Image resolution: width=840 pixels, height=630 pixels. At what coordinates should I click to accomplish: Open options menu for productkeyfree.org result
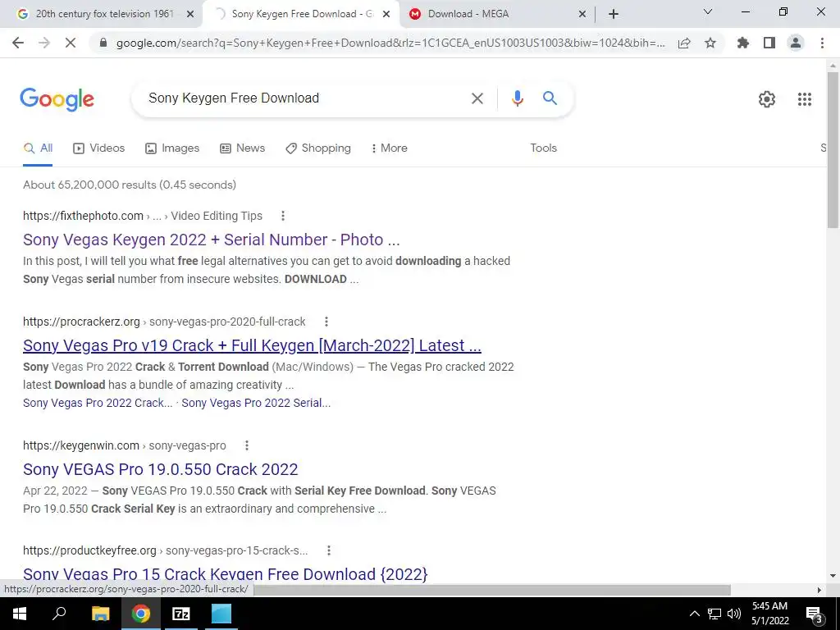coord(329,550)
